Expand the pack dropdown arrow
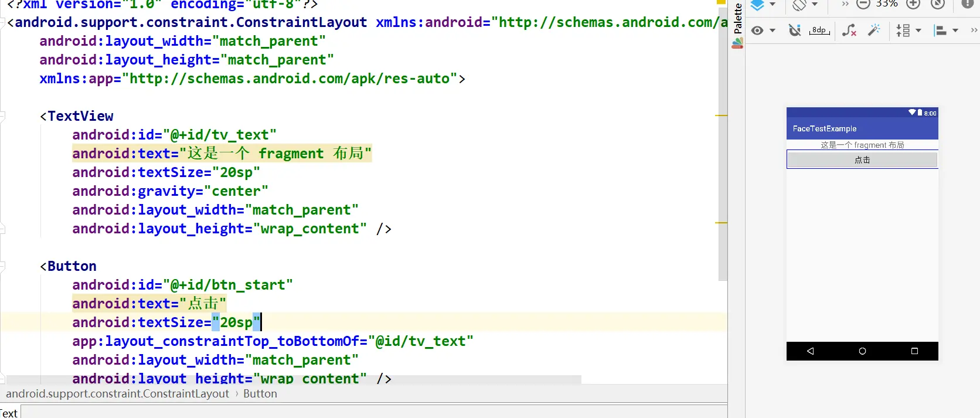This screenshot has height=418, width=980. coord(918,30)
